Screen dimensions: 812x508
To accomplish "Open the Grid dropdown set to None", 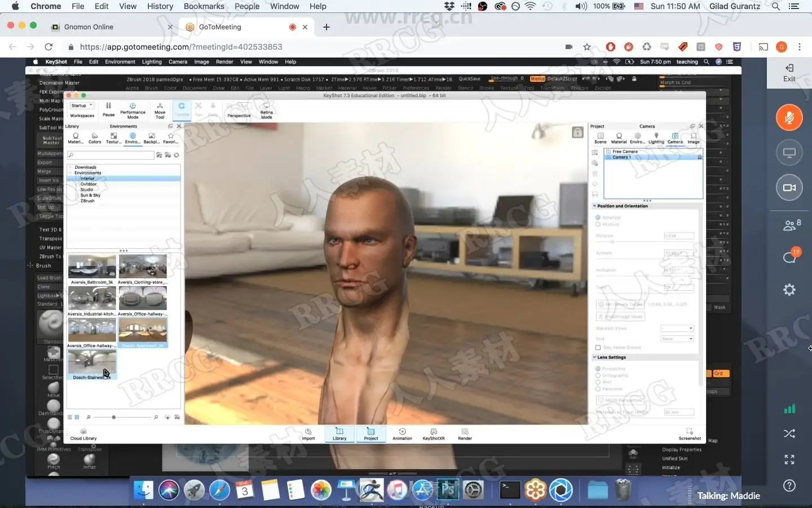I will point(677,339).
